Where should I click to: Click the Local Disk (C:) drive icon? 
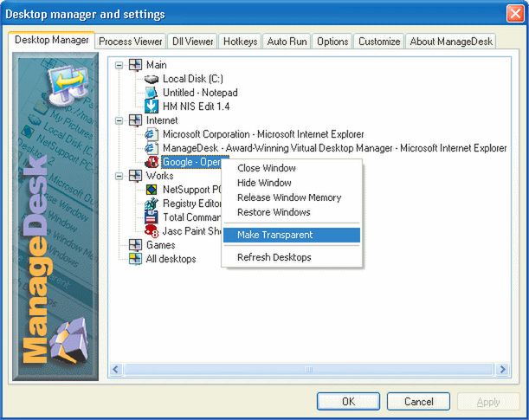pos(152,79)
